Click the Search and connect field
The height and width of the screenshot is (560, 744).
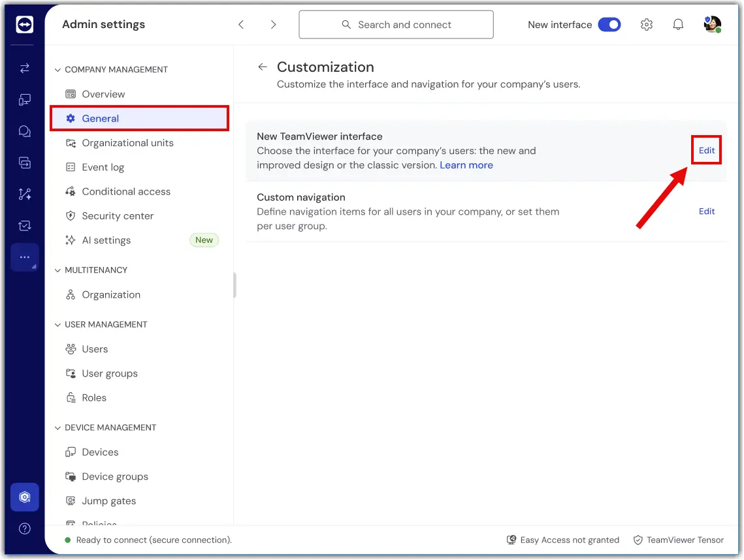[396, 25]
